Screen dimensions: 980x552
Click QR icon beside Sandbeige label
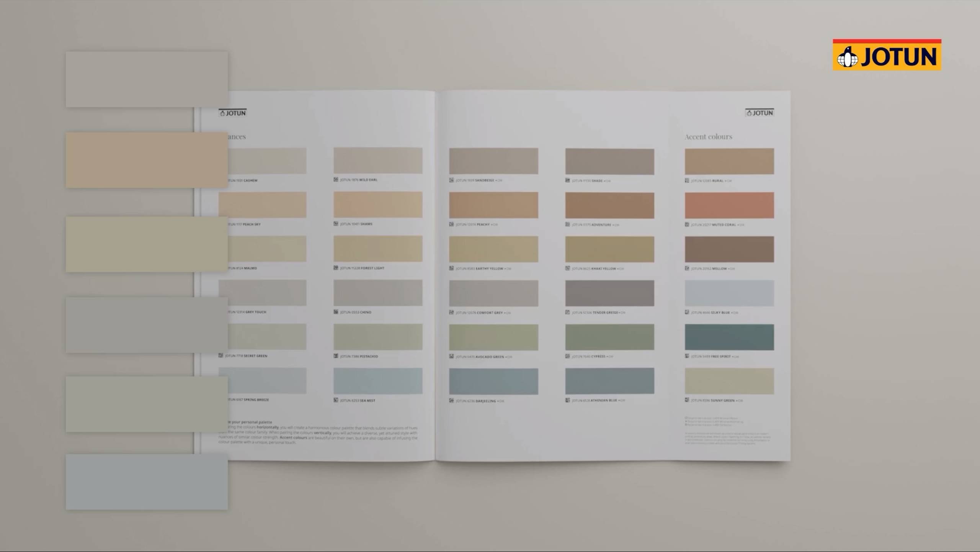(451, 180)
